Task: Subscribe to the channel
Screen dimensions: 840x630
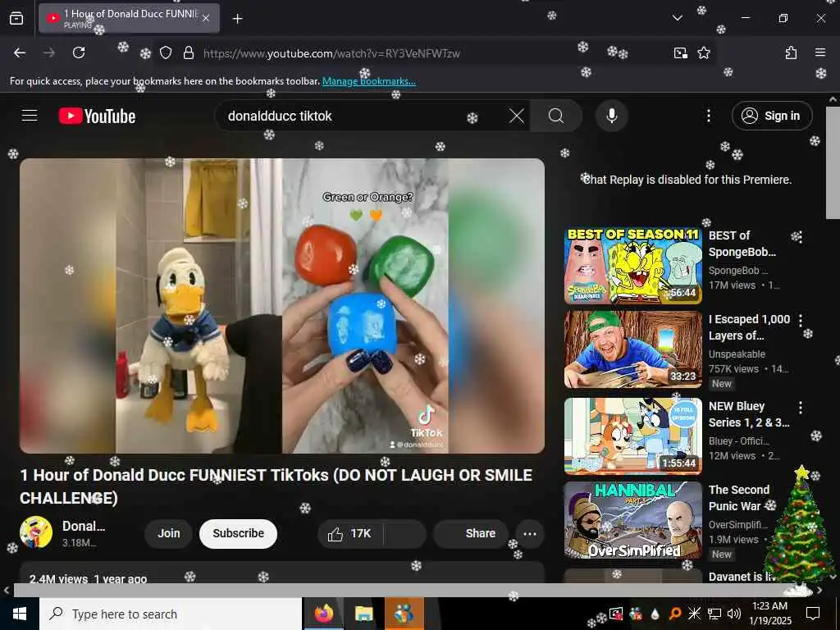Action: [x=238, y=533]
